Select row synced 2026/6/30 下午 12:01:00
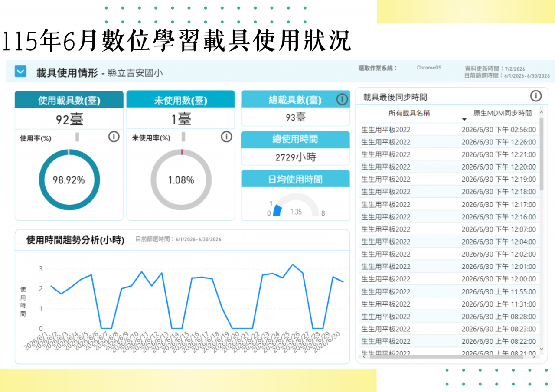This screenshot has height=392, width=555. pos(449,266)
